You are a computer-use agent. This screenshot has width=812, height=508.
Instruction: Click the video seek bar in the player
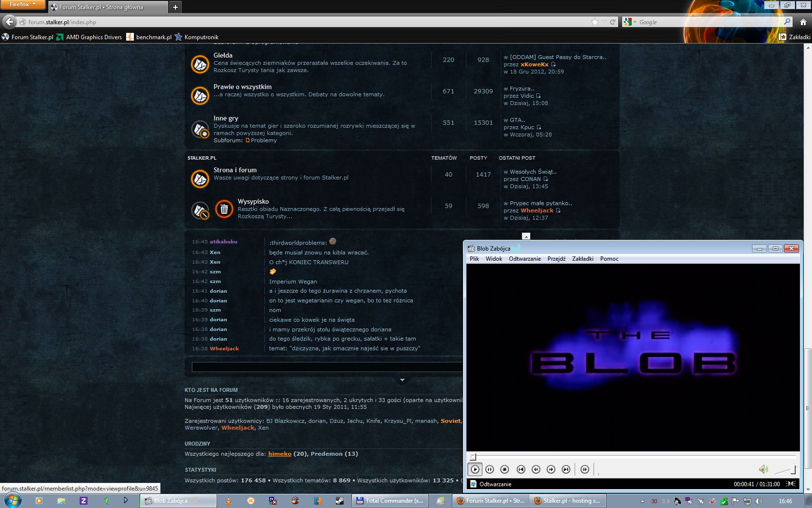[633, 456]
